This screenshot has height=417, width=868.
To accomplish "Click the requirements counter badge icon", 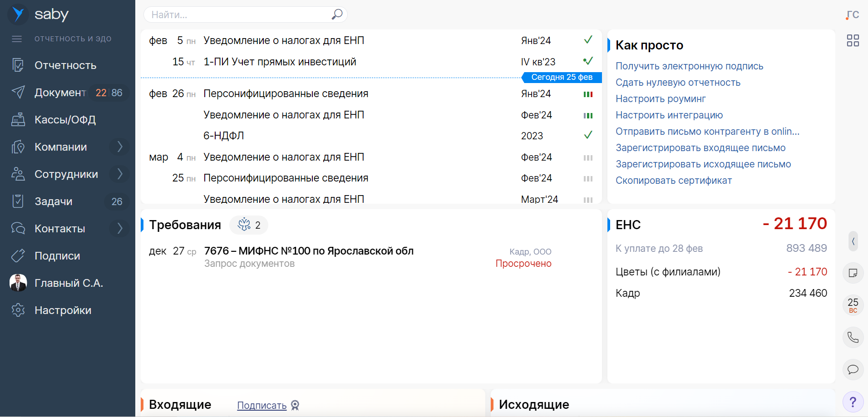I will pos(248,225).
